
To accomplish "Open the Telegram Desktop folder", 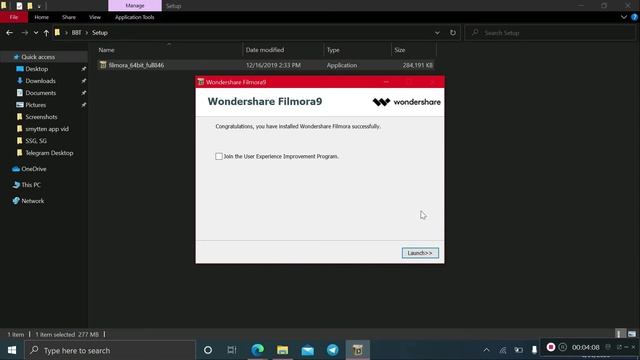I will pos(49,153).
